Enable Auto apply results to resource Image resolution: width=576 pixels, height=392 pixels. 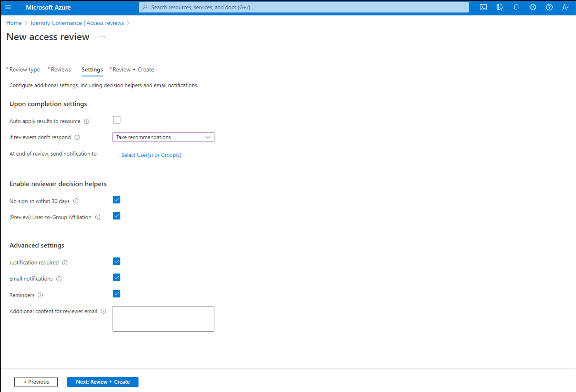click(117, 119)
